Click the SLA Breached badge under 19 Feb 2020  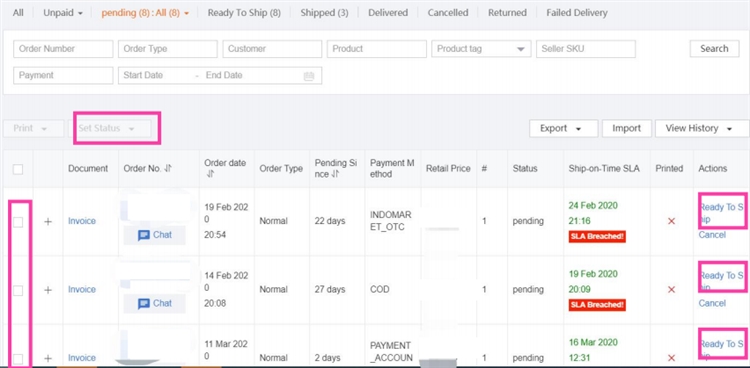pos(597,305)
